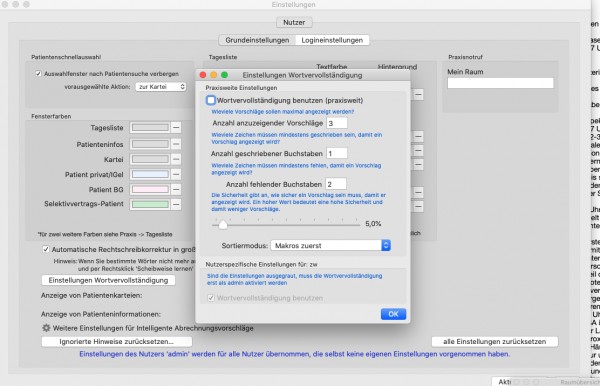Open vorausgewählte Aktion dropdown showing zur Kartei
This screenshot has width=600, height=386.
[x=161, y=87]
